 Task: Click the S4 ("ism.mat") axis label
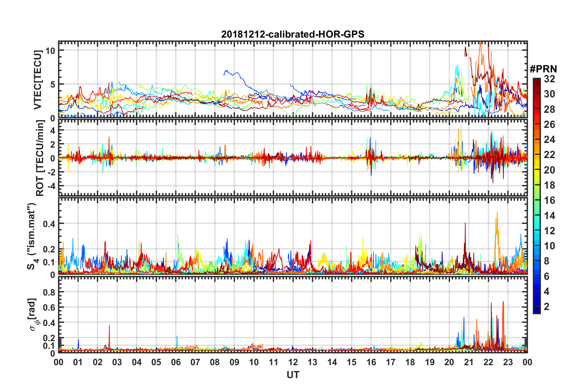(x=32, y=236)
